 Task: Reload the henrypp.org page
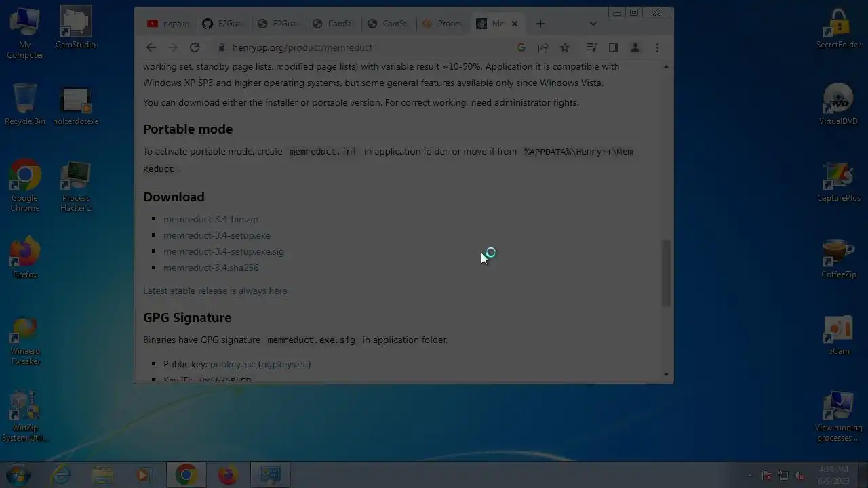point(195,47)
